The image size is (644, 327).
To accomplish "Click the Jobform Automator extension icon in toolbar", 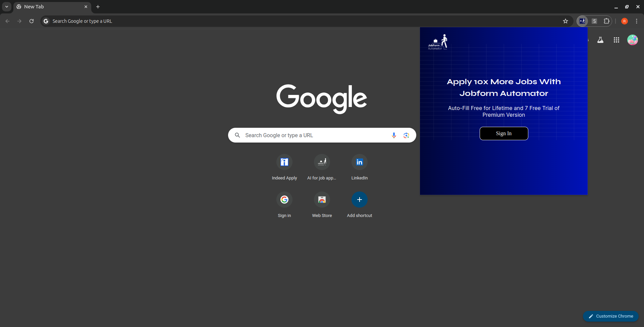I will point(582,21).
